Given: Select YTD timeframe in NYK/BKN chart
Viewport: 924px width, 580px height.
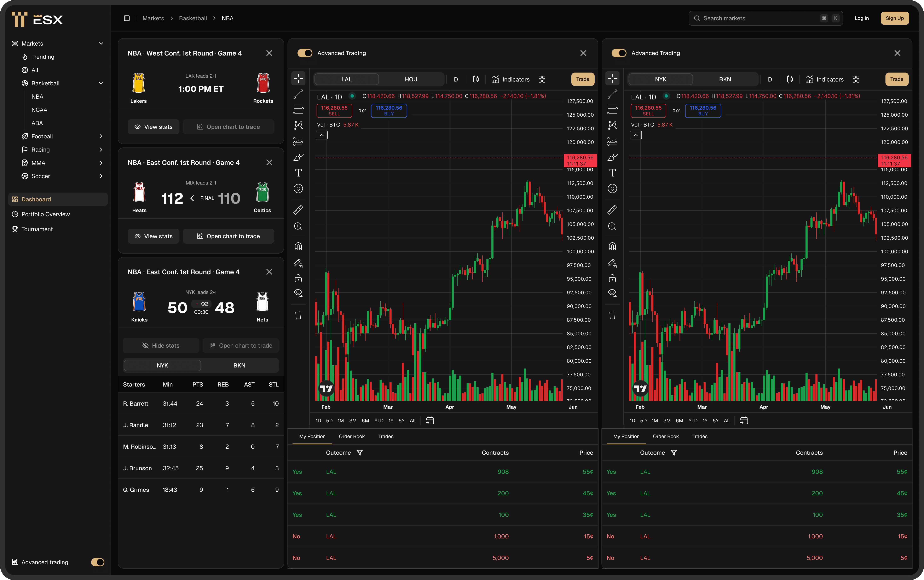Looking at the screenshot, I should point(693,420).
